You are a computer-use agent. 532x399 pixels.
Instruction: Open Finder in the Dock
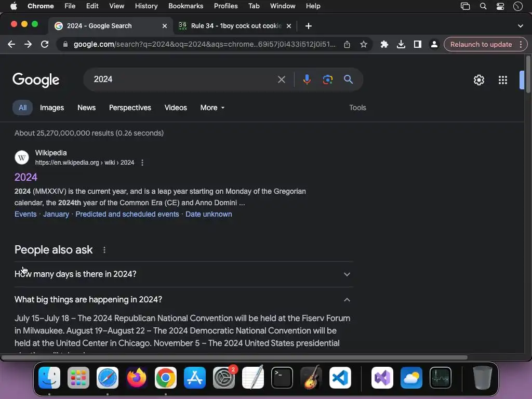(x=49, y=378)
